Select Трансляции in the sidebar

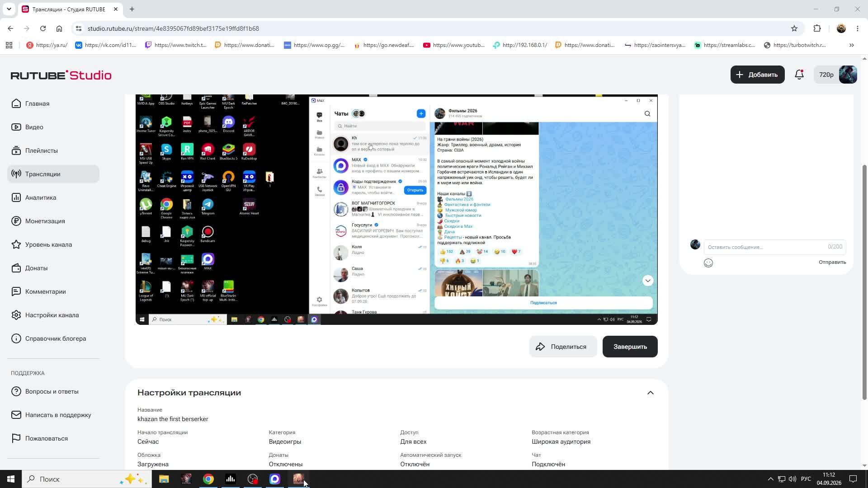pos(53,174)
